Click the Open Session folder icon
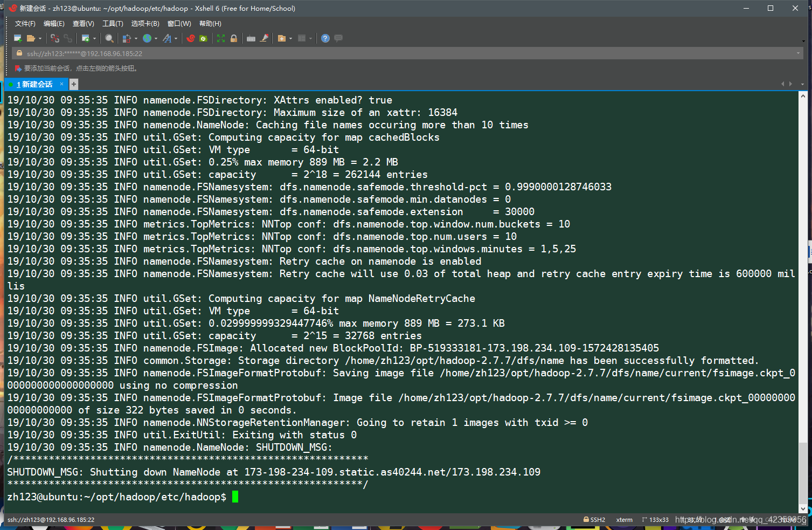The height and width of the screenshot is (530, 812). pos(31,38)
